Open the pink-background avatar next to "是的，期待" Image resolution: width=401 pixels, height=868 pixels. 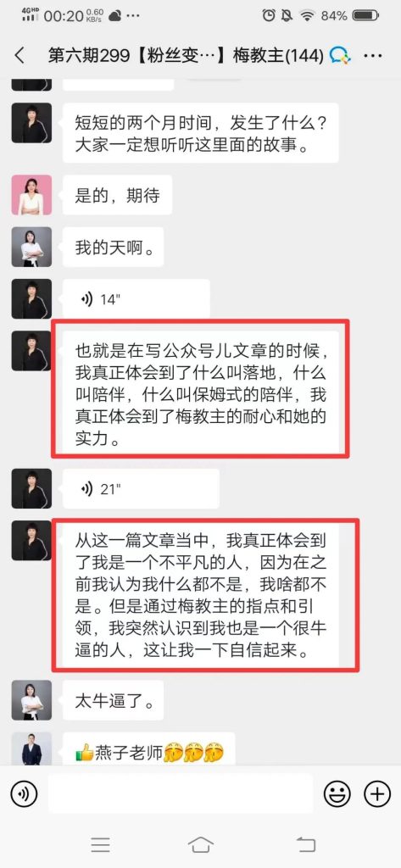[x=31, y=195]
